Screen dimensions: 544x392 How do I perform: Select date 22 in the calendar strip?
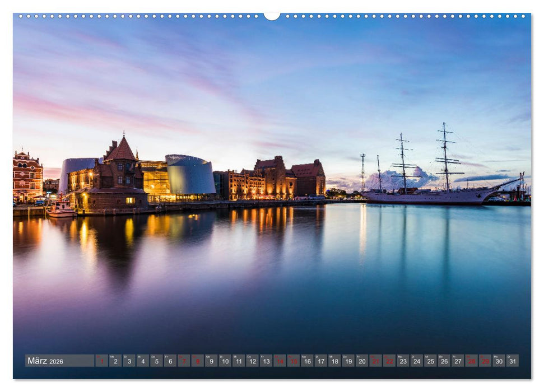[x=390, y=361]
